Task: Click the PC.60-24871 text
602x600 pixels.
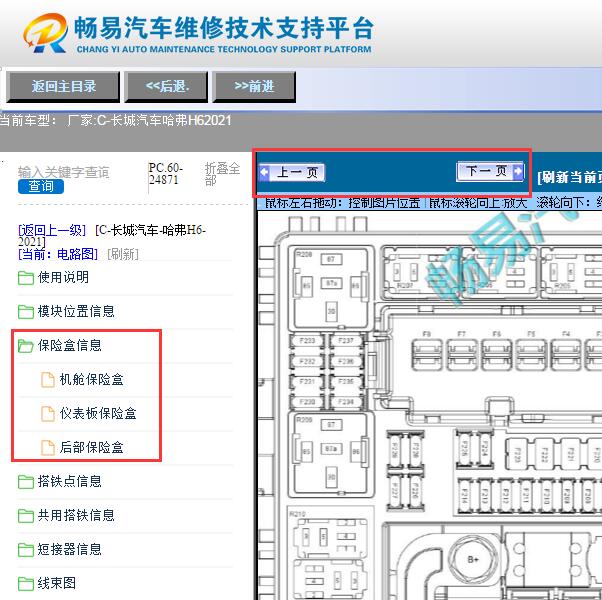Action: (165, 174)
